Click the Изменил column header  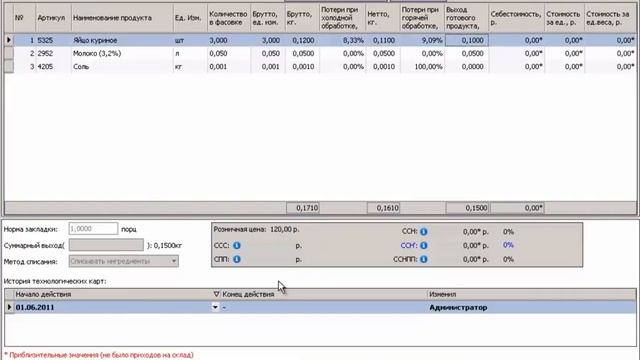click(531, 294)
